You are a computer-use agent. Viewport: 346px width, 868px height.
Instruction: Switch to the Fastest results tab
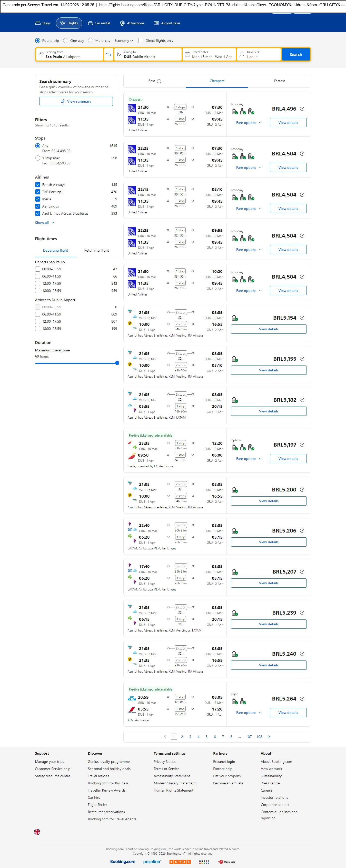279,81
